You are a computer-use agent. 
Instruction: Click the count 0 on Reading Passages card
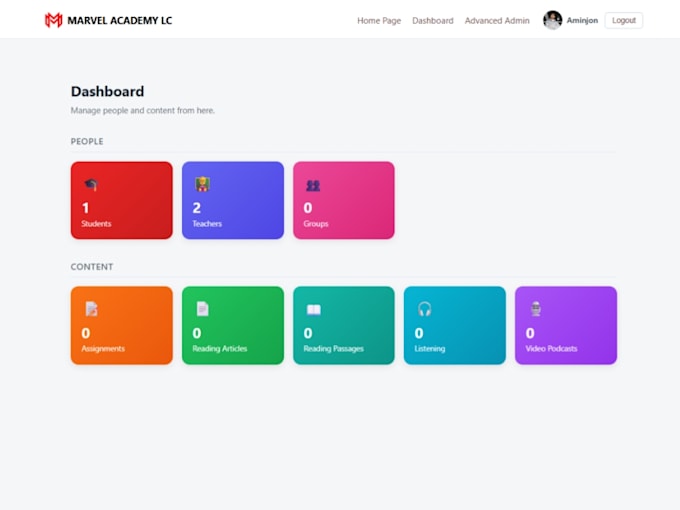(x=308, y=333)
